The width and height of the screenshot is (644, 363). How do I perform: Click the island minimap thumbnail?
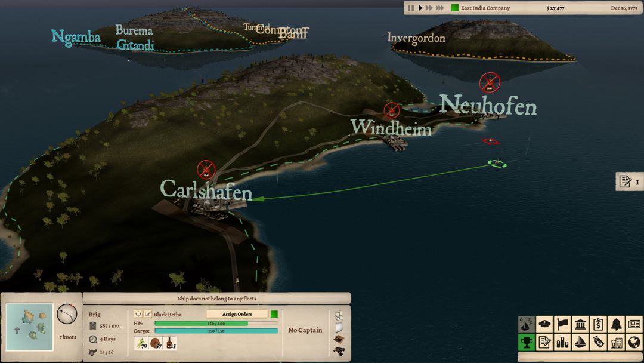click(29, 327)
